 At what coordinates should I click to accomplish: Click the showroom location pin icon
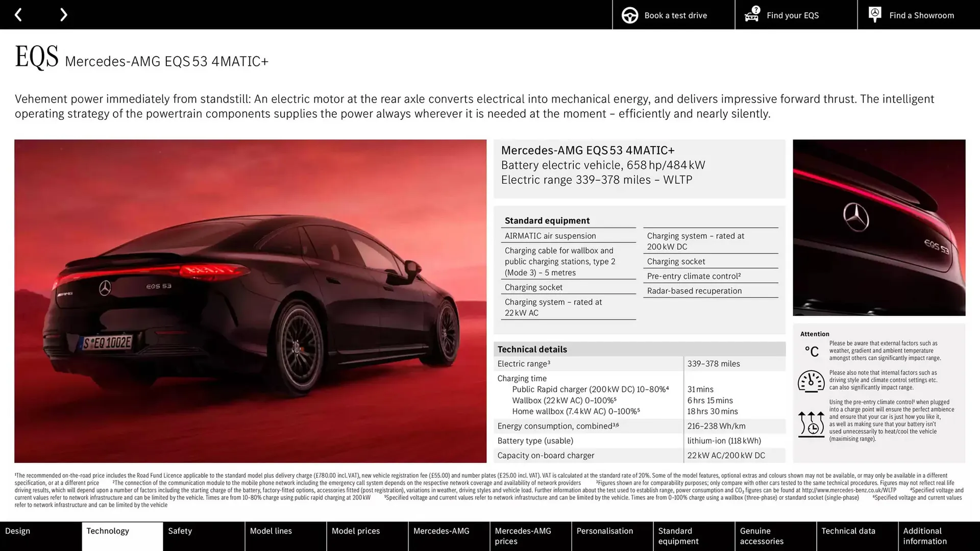click(x=874, y=14)
